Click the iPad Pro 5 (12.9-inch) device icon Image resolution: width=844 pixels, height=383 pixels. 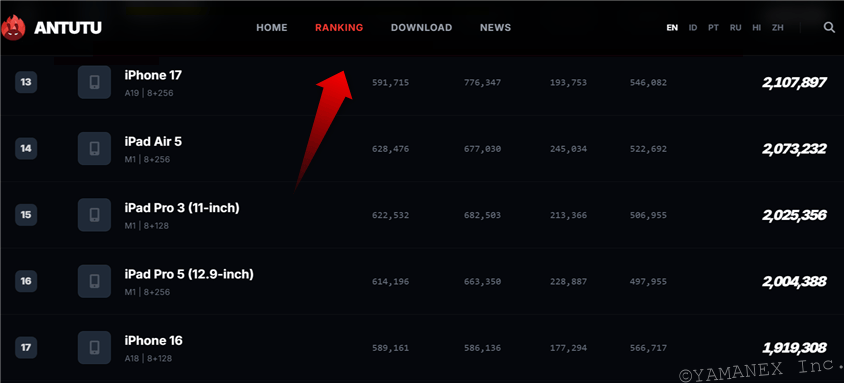(94, 281)
